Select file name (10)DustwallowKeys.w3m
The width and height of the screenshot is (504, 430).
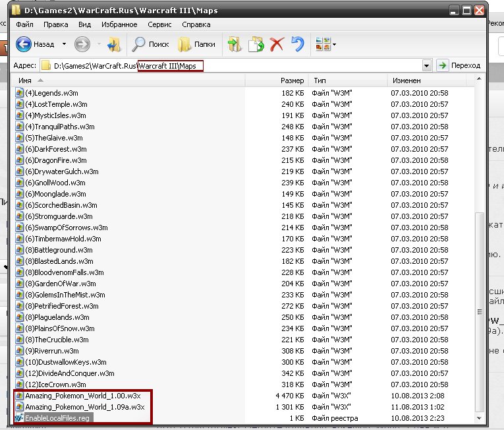[66, 362]
